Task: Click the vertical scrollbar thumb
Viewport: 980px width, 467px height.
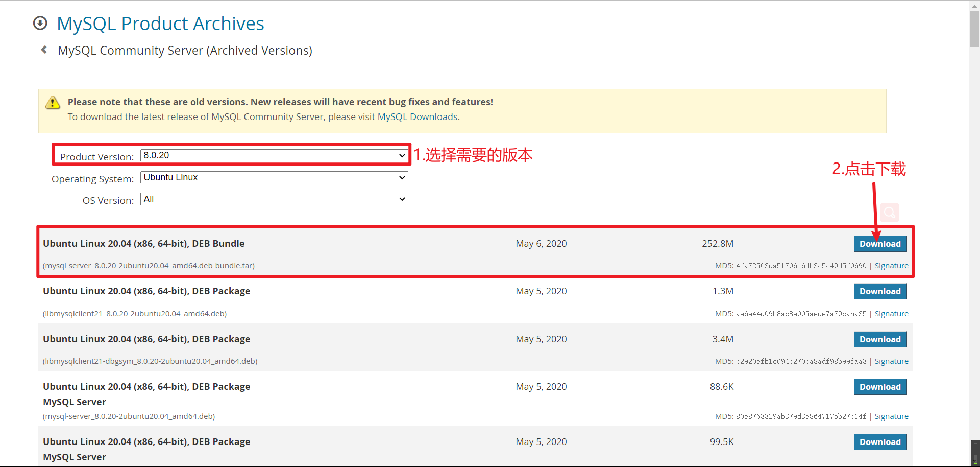Action: click(974, 28)
